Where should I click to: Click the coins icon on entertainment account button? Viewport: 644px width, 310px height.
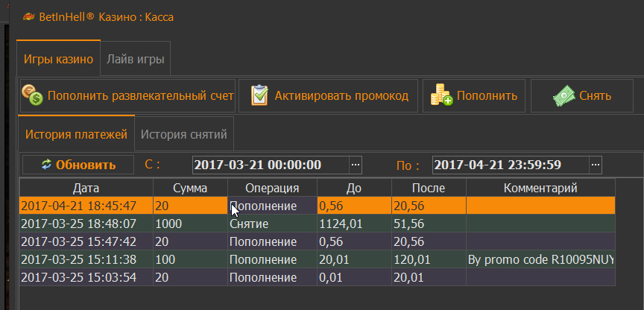(x=32, y=95)
